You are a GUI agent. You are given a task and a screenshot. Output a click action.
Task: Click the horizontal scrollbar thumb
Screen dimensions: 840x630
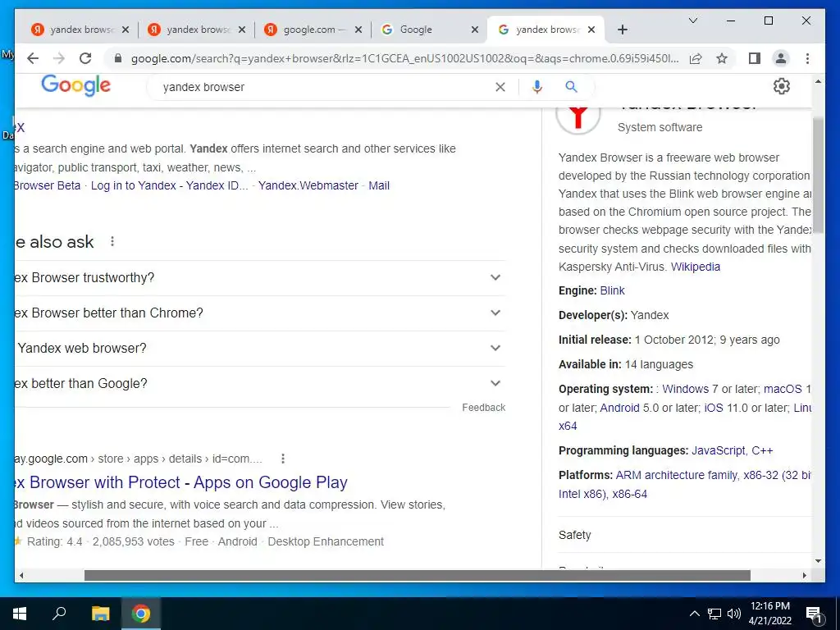(x=418, y=575)
